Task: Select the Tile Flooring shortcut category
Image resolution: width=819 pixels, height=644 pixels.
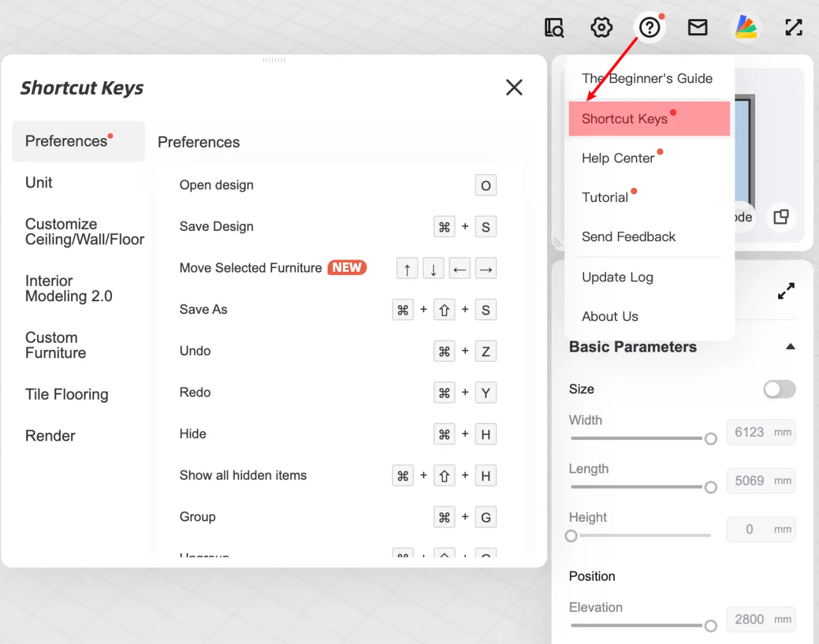Action: pos(67,395)
